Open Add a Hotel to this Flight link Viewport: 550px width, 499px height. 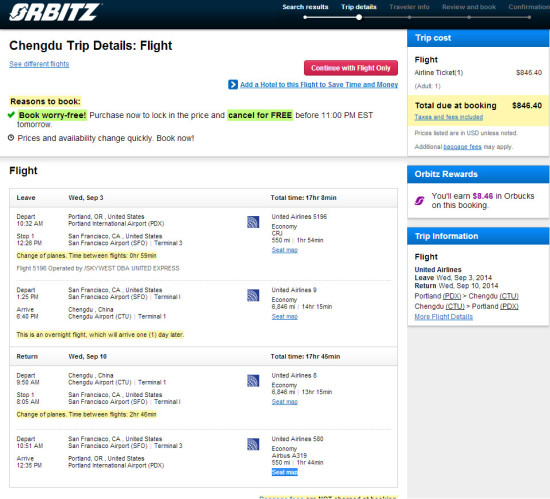(x=319, y=85)
